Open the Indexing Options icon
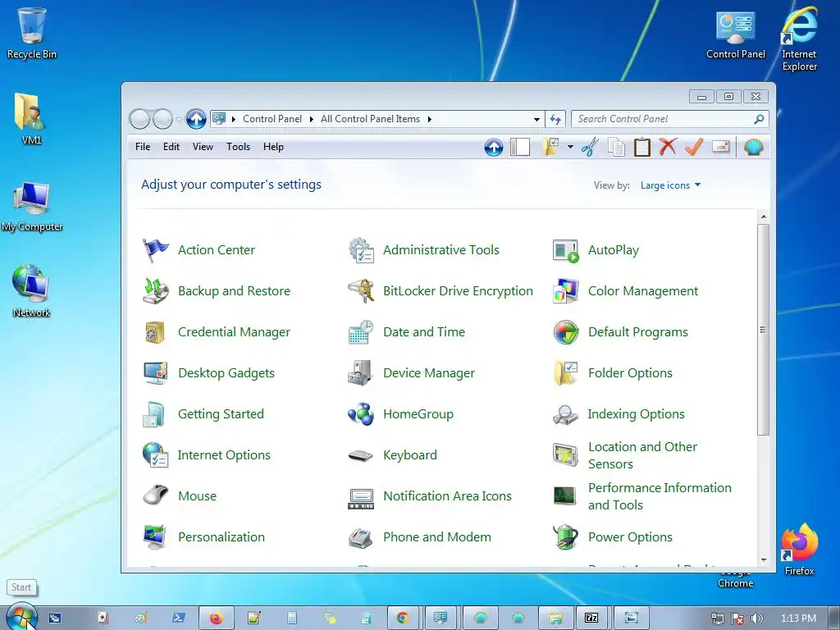 [x=566, y=414]
